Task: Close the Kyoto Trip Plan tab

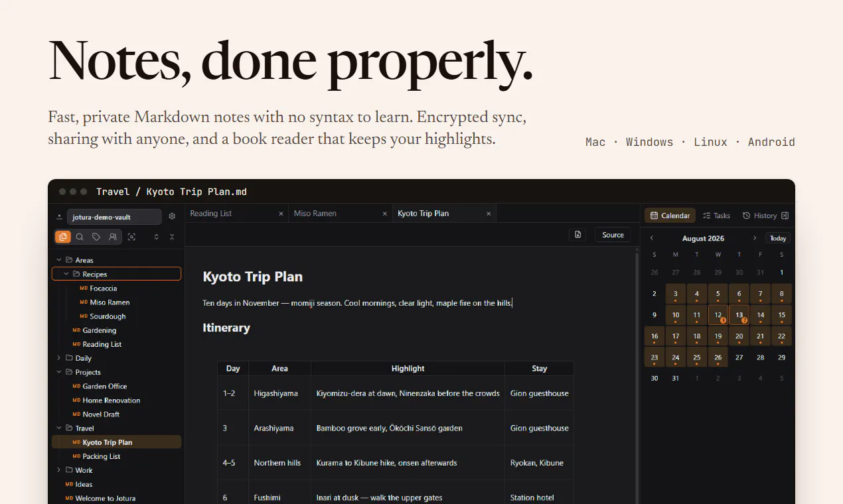Action: click(x=489, y=214)
